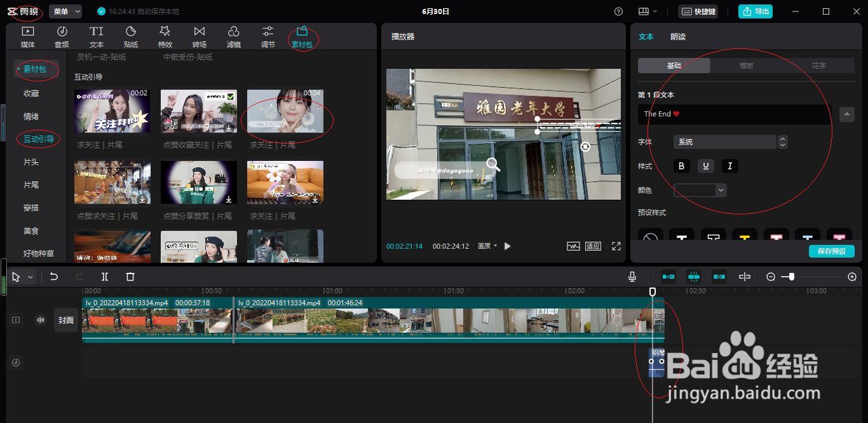Switch to the 媒体 media tab

[28, 37]
